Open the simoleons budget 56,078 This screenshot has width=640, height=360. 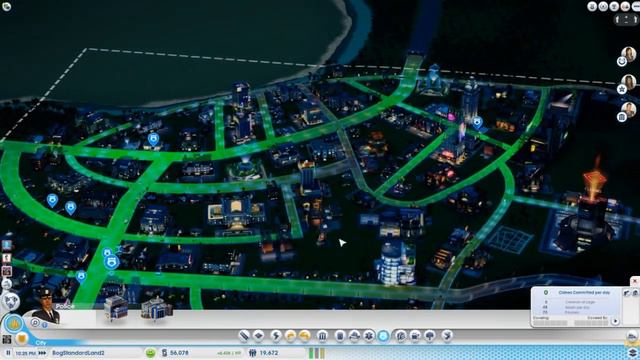click(175, 353)
